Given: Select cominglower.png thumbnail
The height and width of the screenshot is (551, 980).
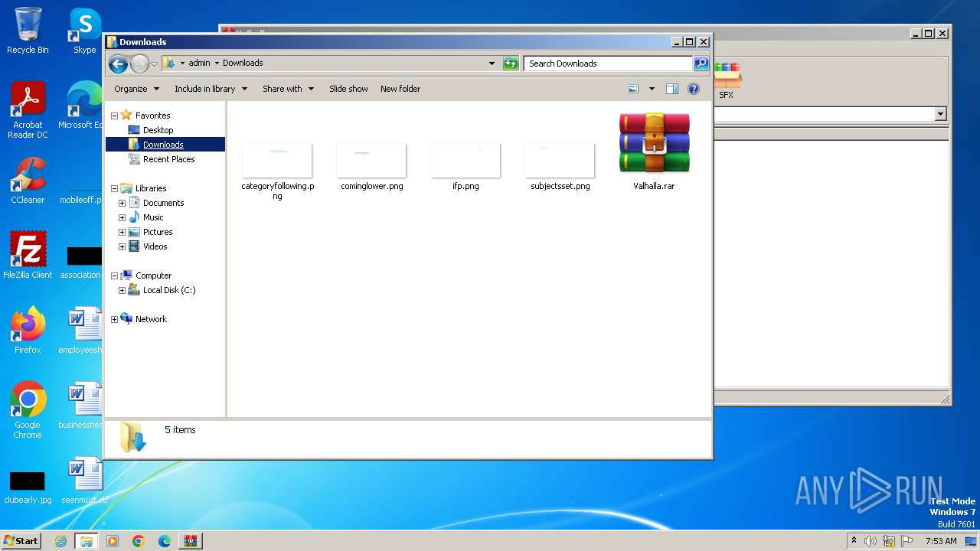Looking at the screenshot, I should click(x=371, y=160).
